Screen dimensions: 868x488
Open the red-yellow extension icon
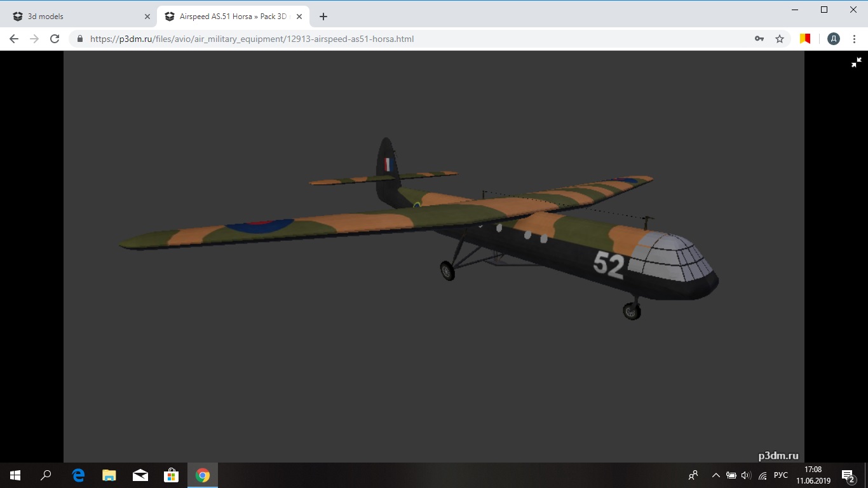[x=806, y=39]
